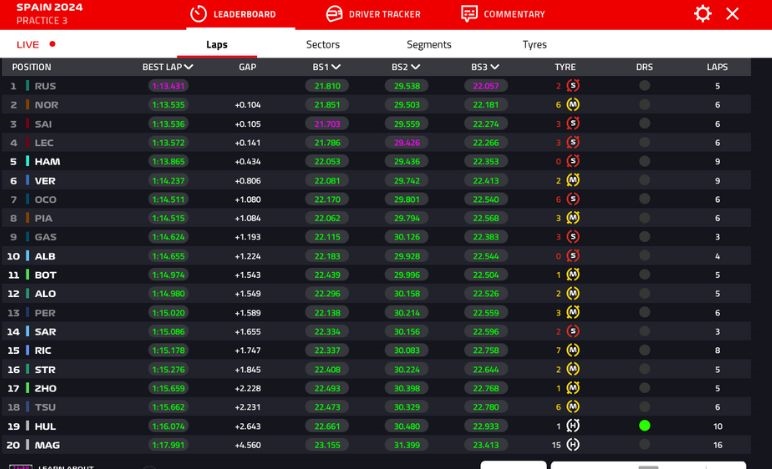Switch to the Tyres tab
The height and width of the screenshot is (469, 772).
click(x=534, y=45)
